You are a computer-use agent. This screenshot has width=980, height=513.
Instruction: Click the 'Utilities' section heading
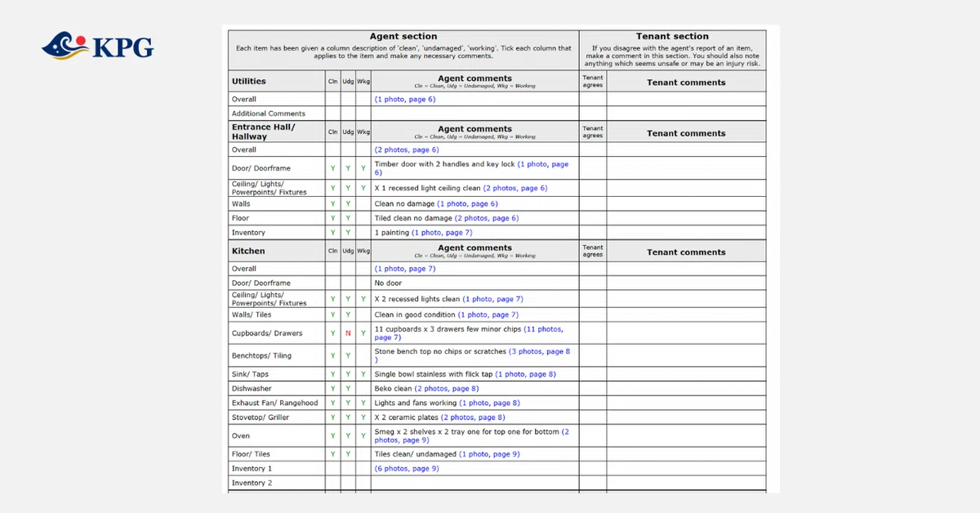coord(249,81)
